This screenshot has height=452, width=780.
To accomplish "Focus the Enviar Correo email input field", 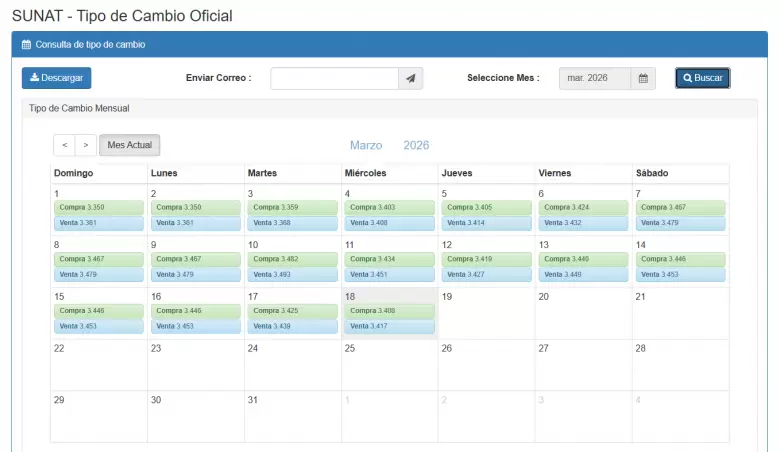I will point(334,78).
